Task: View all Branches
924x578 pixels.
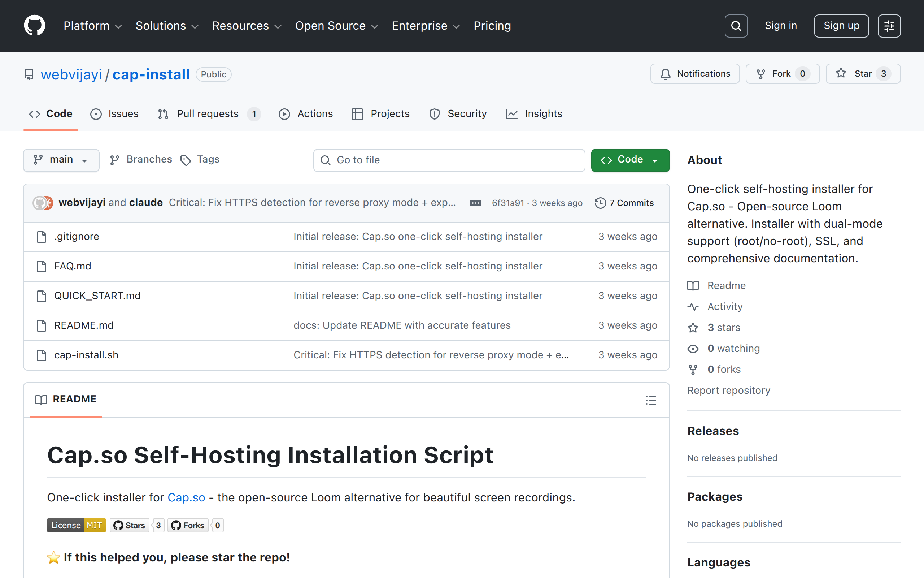Action: tap(140, 160)
